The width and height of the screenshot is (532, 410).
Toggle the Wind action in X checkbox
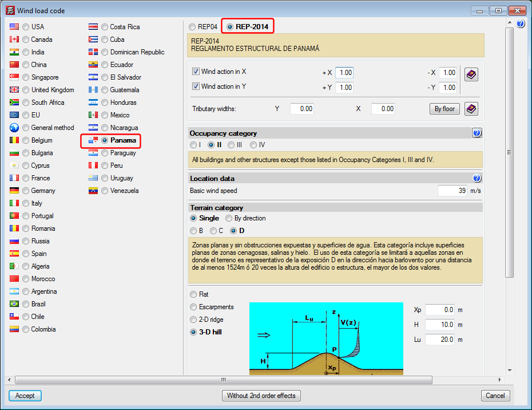point(196,72)
